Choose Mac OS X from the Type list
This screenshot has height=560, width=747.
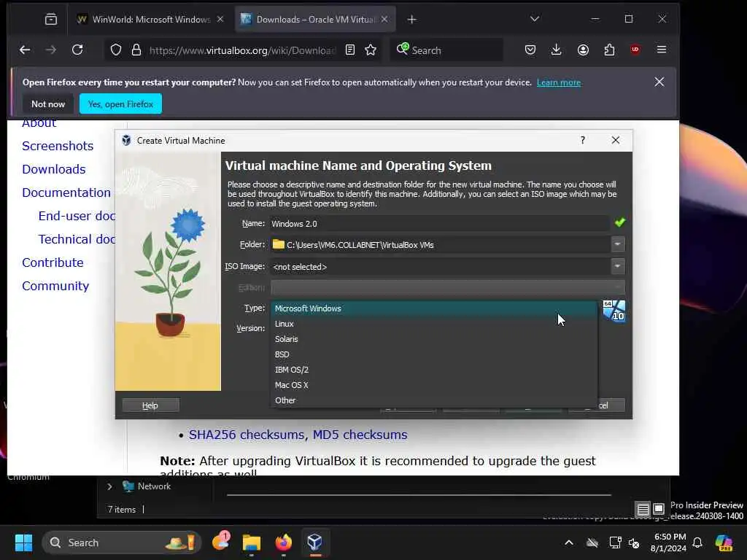click(433, 385)
